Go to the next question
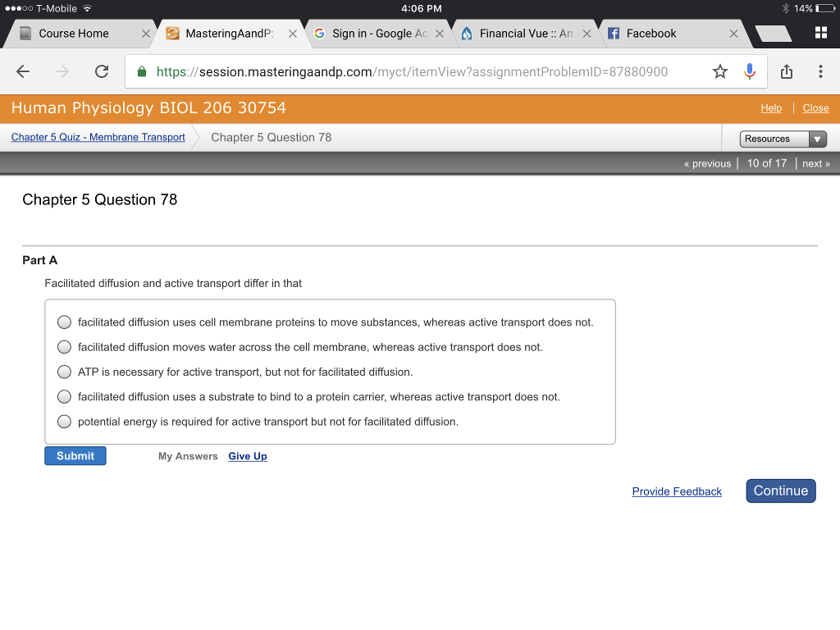The height and width of the screenshot is (630, 840). [x=816, y=163]
